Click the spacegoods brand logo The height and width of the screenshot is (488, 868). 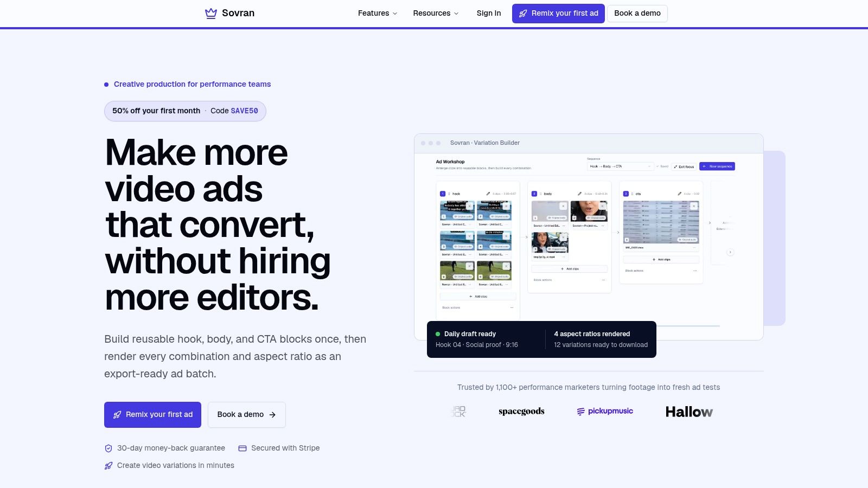click(x=521, y=412)
